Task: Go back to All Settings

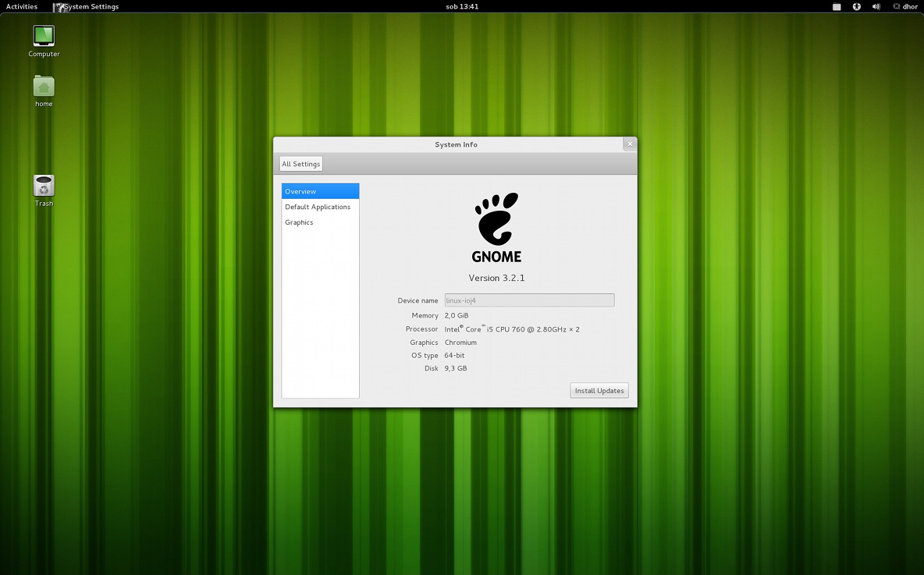Action: click(x=301, y=164)
